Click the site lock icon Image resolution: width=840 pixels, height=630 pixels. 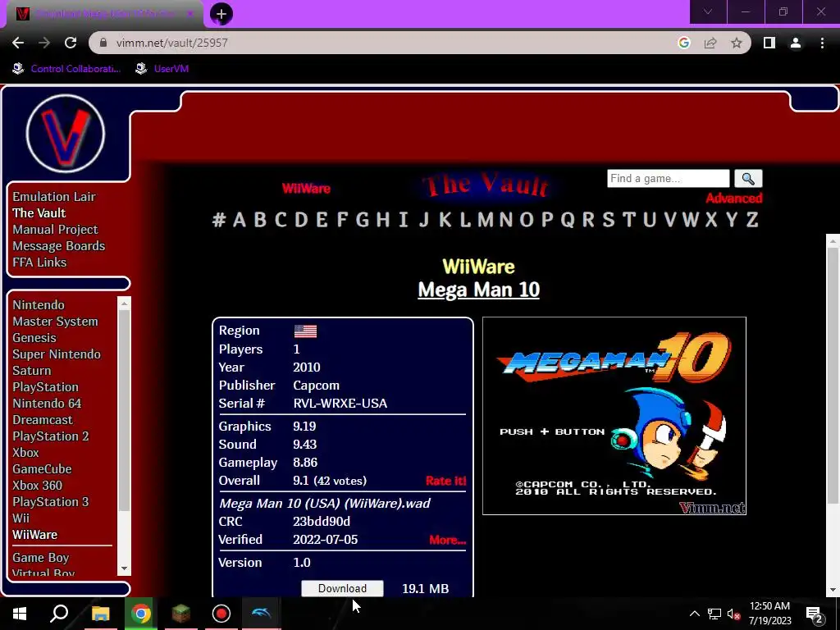click(x=103, y=43)
